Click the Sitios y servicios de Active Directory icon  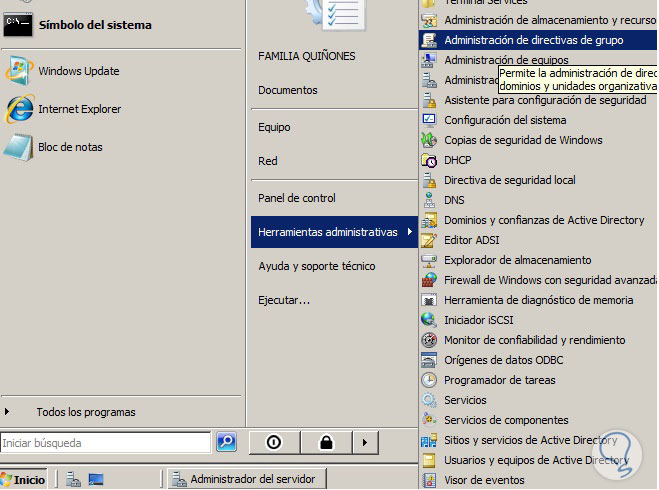(x=429, y=440)
